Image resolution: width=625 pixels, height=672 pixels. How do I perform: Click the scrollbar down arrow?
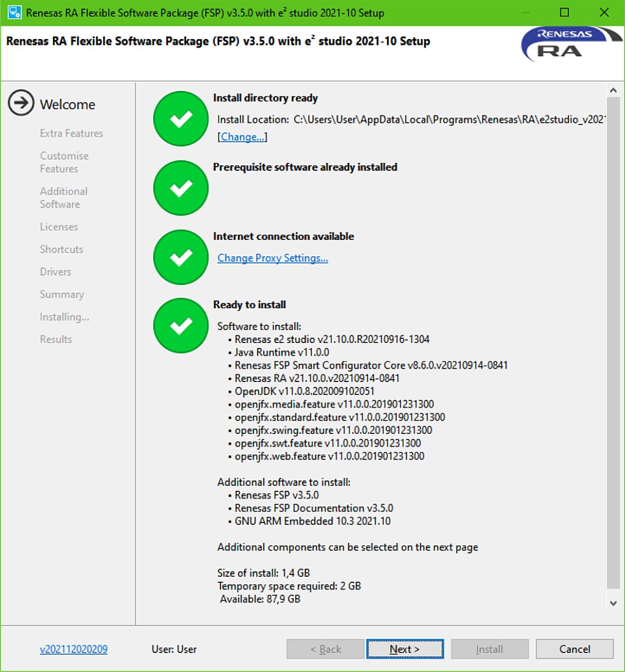click(612, 603)
